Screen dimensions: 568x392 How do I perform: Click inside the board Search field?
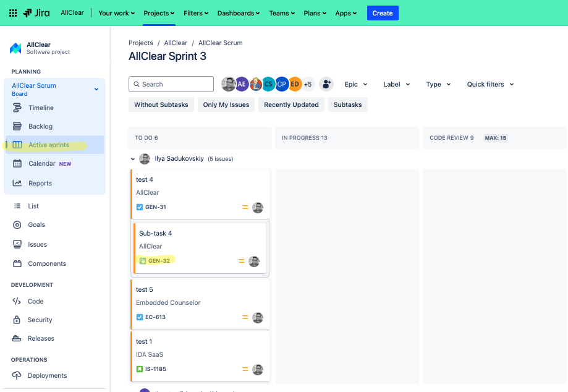pyautogui.click(x=171, y=83)
